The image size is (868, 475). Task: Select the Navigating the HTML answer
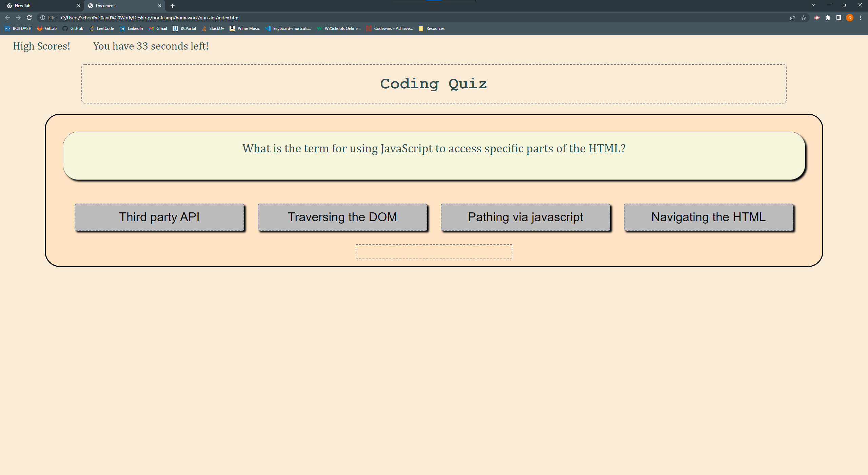[x=708, y=217]
